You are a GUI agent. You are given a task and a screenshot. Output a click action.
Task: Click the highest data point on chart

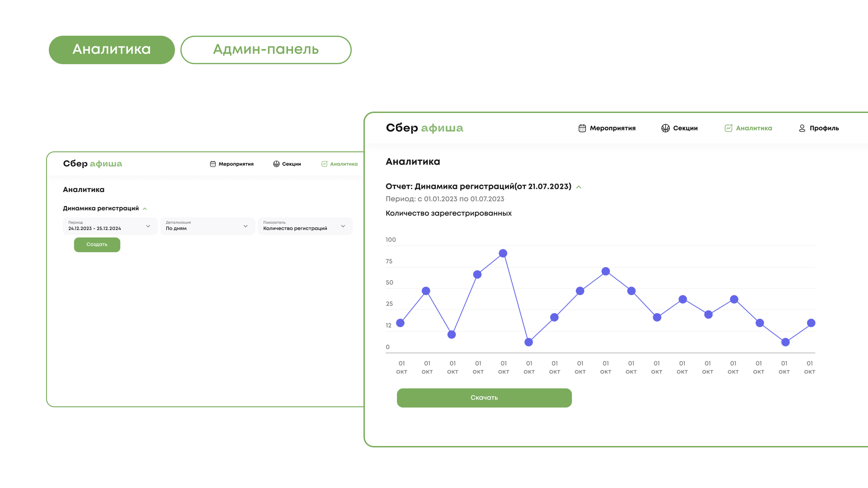[503, 253]
